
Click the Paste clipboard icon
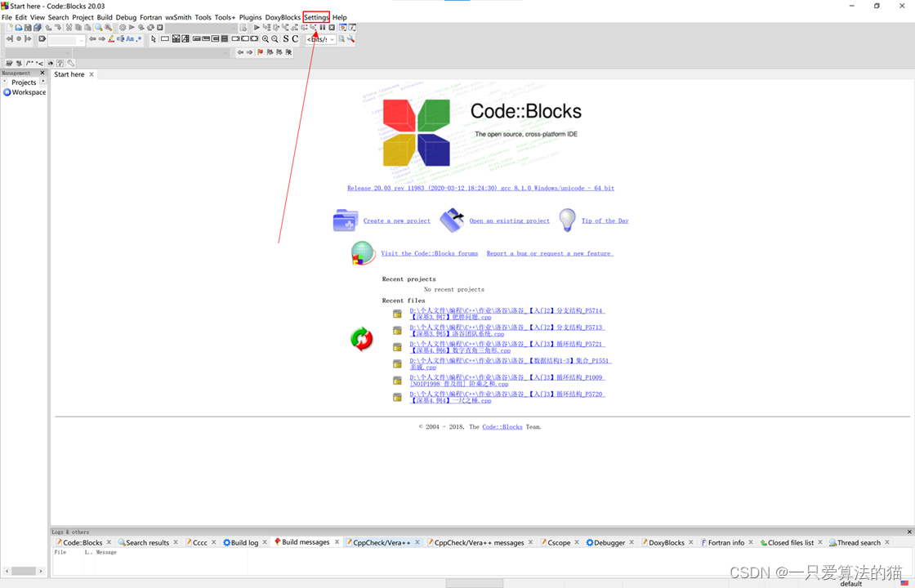pyautogui.click(x=87, y=28)
